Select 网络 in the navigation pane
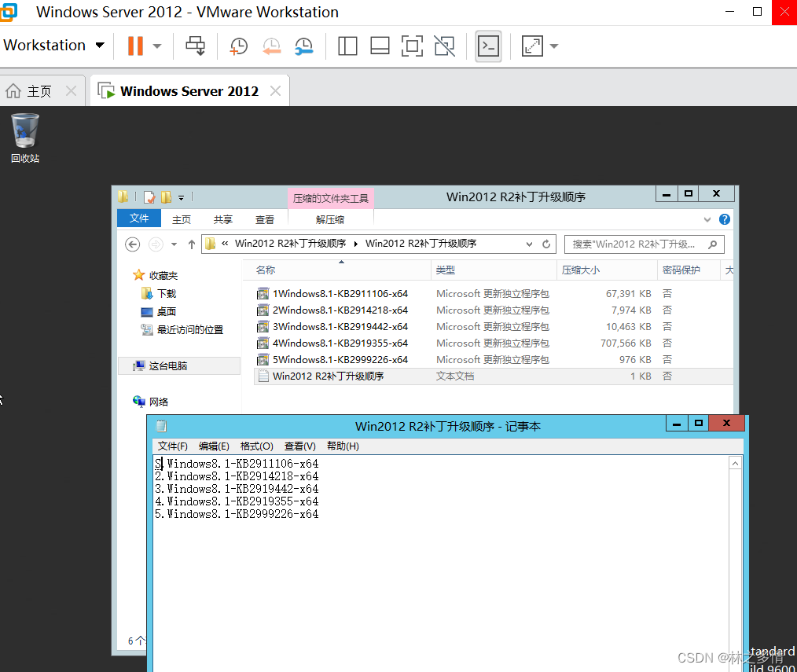The image size is (797, 672). pyautogui.click(x=150, y=402)
